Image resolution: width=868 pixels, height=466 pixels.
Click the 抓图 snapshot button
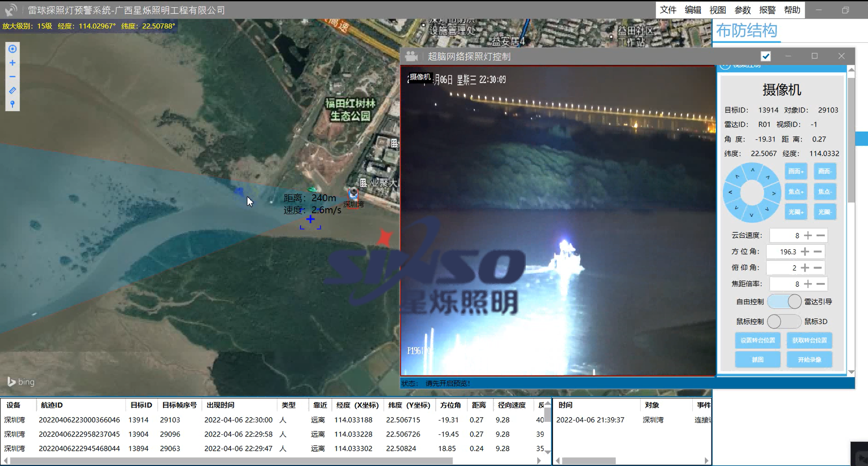pyautogui.click(x=757, y=360)
